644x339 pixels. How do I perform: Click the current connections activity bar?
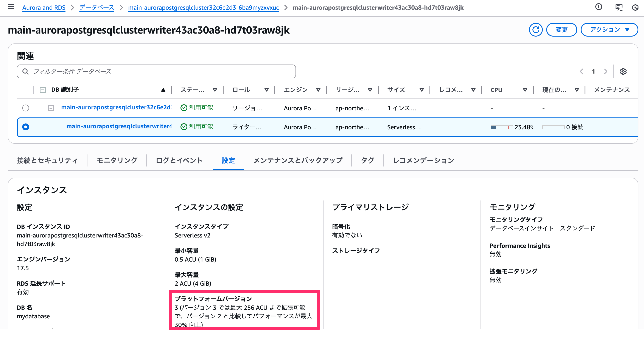(x=553, y=127)
